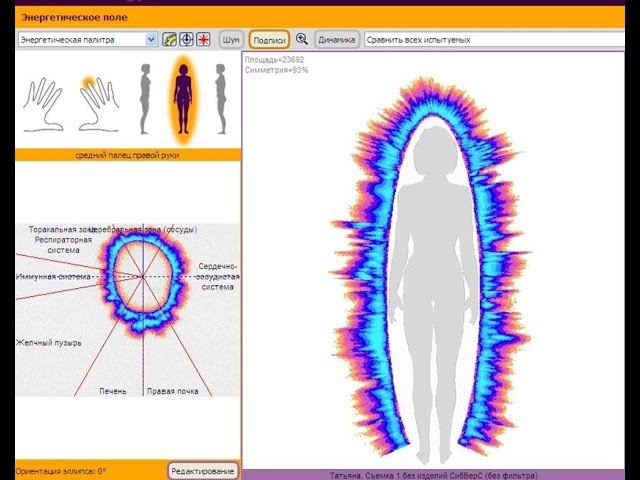Image resolution: width=640 pixels, height=480 pixels.
Task: Click the red sector rays toolbar icon
Action: (x=203, y=40)
